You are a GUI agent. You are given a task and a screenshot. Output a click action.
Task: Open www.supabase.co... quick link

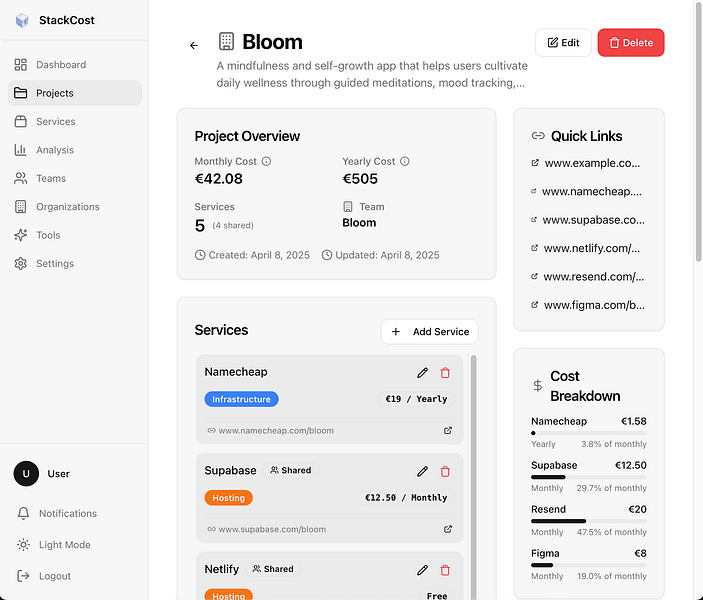tap(588, 220)
